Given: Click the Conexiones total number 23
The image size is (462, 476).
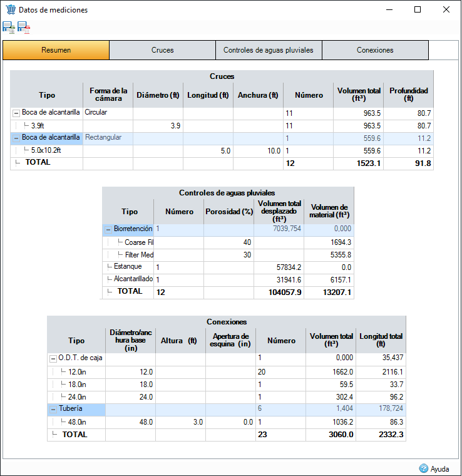Looking at the screenshot, I should (281, 435).
